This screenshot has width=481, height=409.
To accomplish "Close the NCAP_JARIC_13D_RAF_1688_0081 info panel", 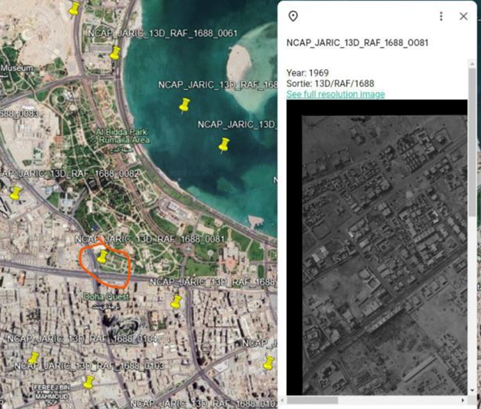I will 463,16.
